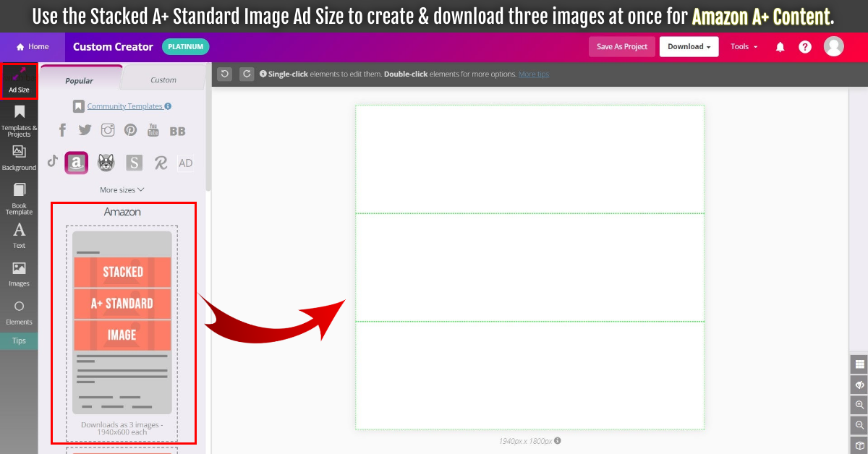Zoom in on the canvas
The image size is (868, 454).
point(859,405)
